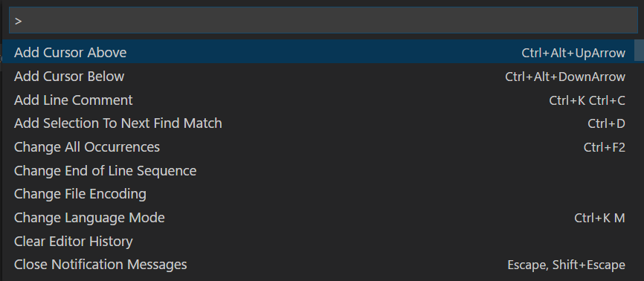Click the command palette input field
Image resolution: width=644 pixels, height=281 pixels.
click(x=323, y=20)
